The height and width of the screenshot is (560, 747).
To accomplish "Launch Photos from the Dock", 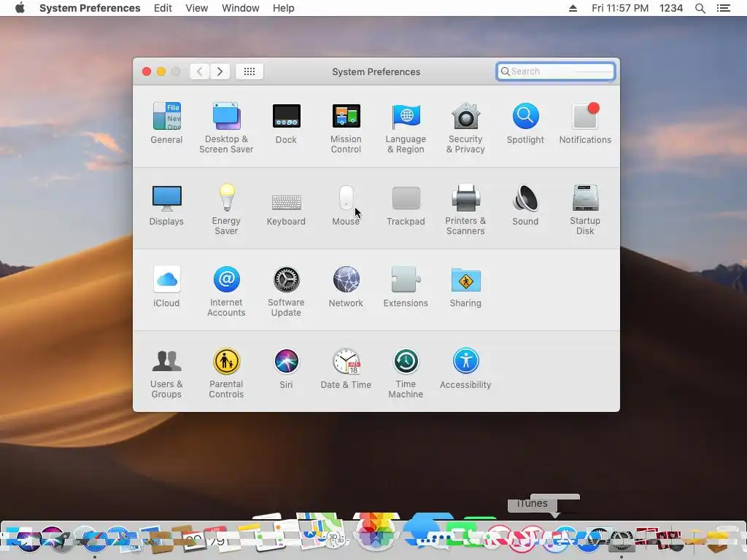I will 376,531.
